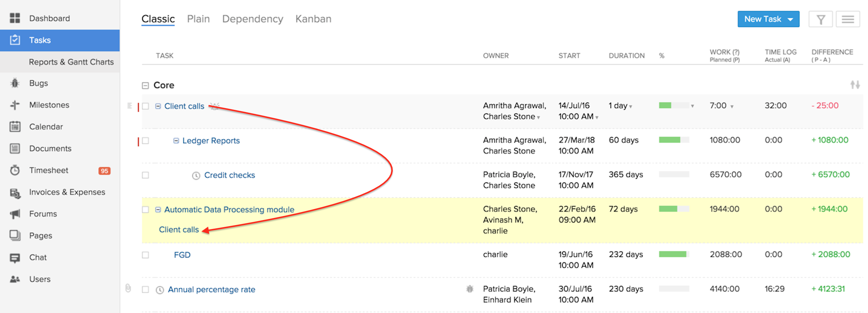Screen dimensions: 868x313
Task: Collapse the Core task list
Action: [x=145, y=85]
